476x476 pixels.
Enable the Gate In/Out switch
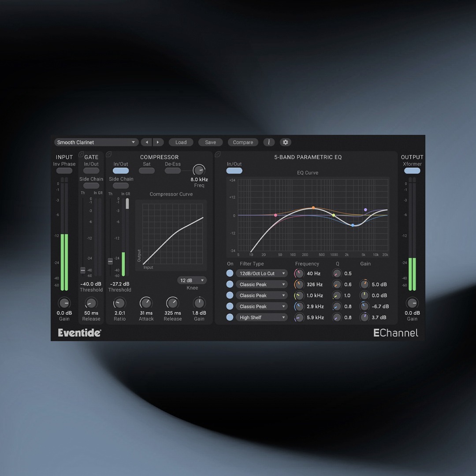pyautogui.click(x=91, y=171)
